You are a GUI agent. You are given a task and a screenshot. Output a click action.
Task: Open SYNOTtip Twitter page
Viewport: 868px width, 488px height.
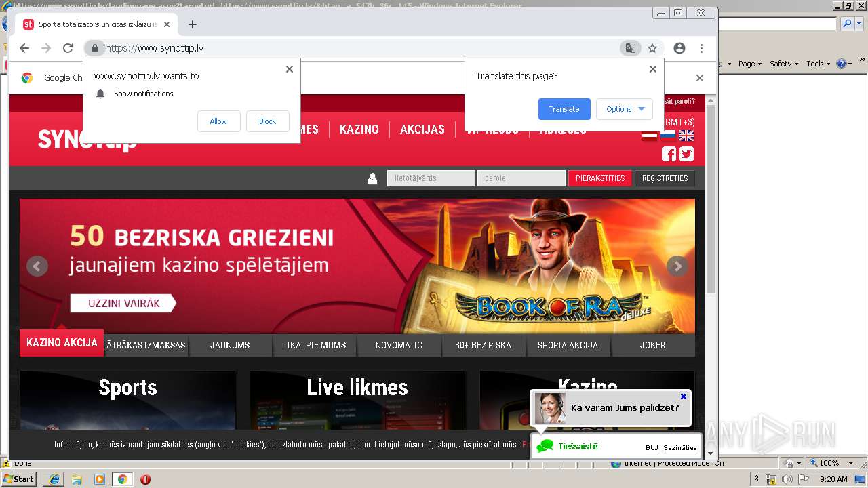click(686, 154)
